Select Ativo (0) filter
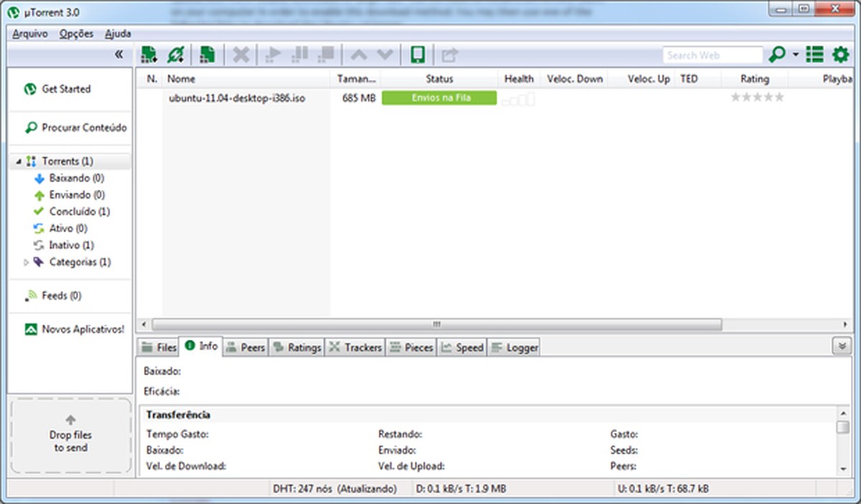 [x=68, y=229]
